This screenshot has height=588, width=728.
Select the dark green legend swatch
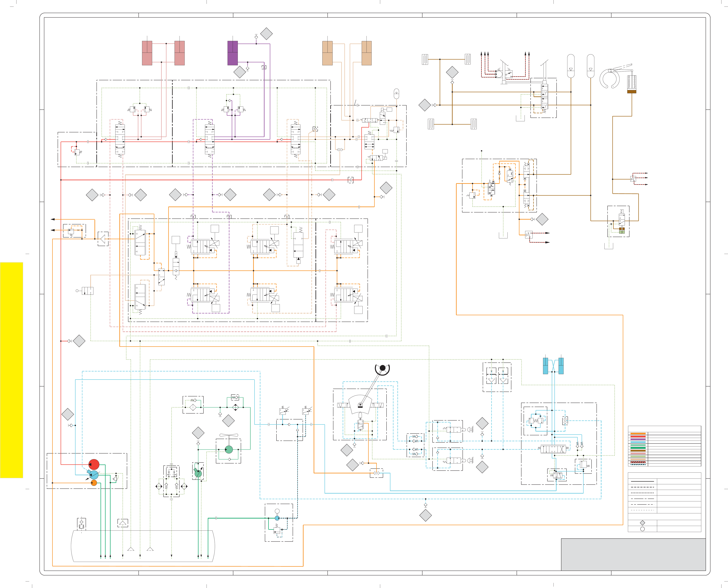point(638,448)
